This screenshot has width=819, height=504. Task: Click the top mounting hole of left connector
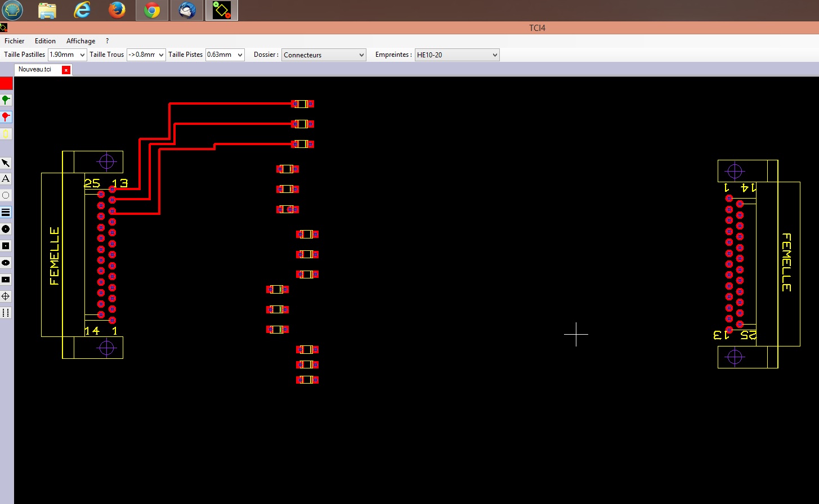(106, 162)
